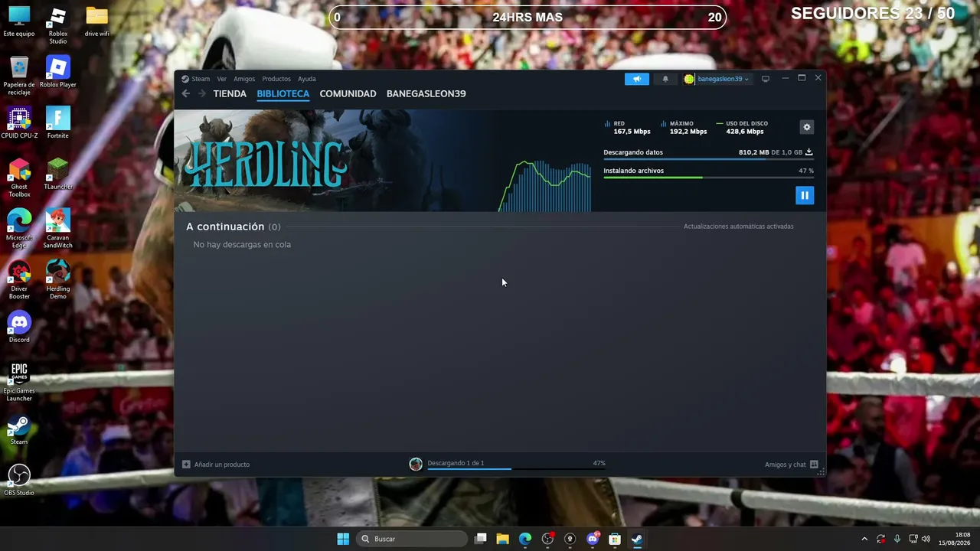Select the Caravan SandWitch desktop icon
The height and width of the screenshot is (551, 980).
[58, 230]
